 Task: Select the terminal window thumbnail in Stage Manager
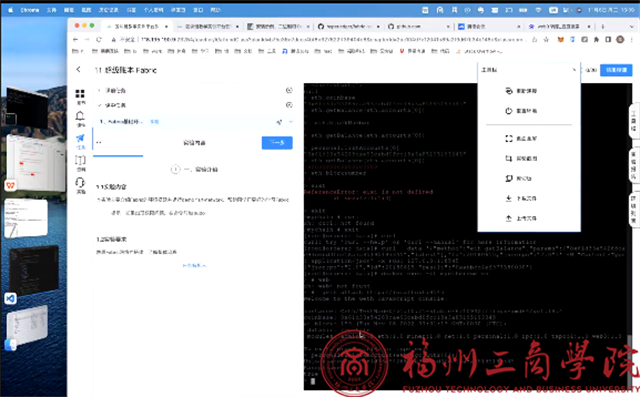27,107
